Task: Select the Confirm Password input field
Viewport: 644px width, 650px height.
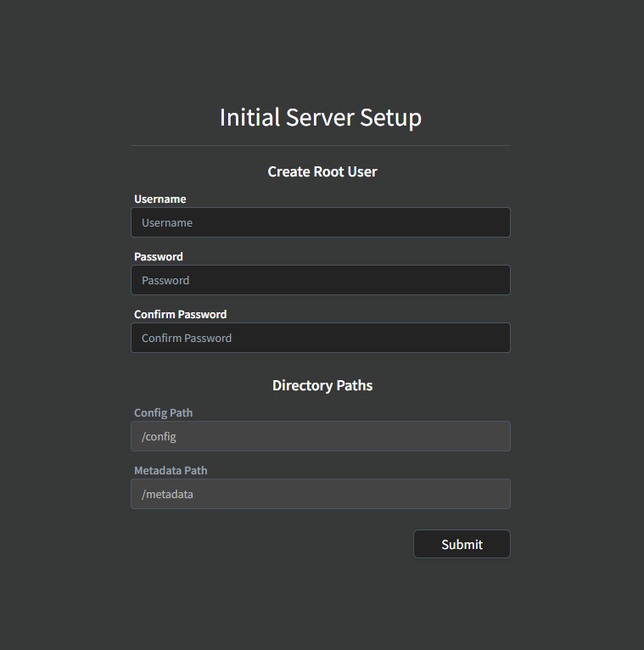Action: tap(320, 338)
